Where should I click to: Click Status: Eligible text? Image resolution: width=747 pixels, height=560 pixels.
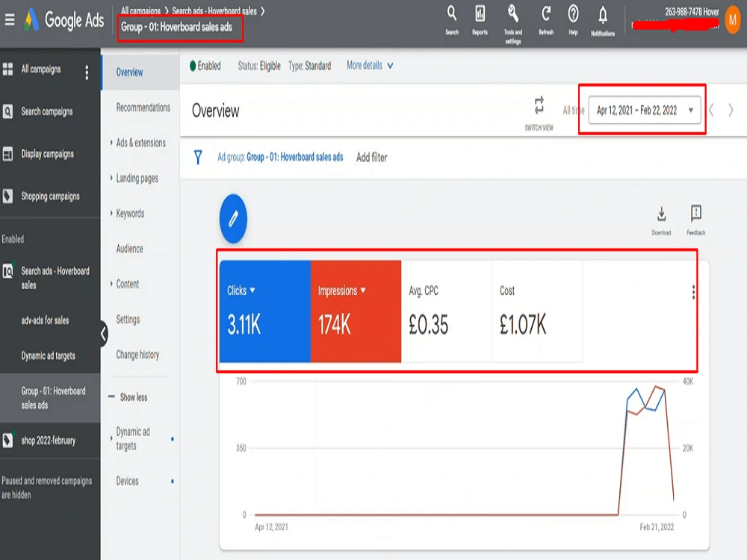pyautogui.click(x=259, y=66)
